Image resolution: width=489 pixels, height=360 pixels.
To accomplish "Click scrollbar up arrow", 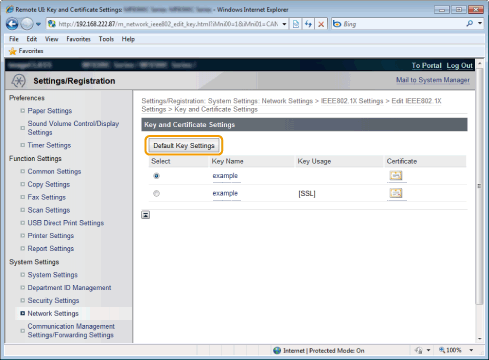I will coord(480,63).
